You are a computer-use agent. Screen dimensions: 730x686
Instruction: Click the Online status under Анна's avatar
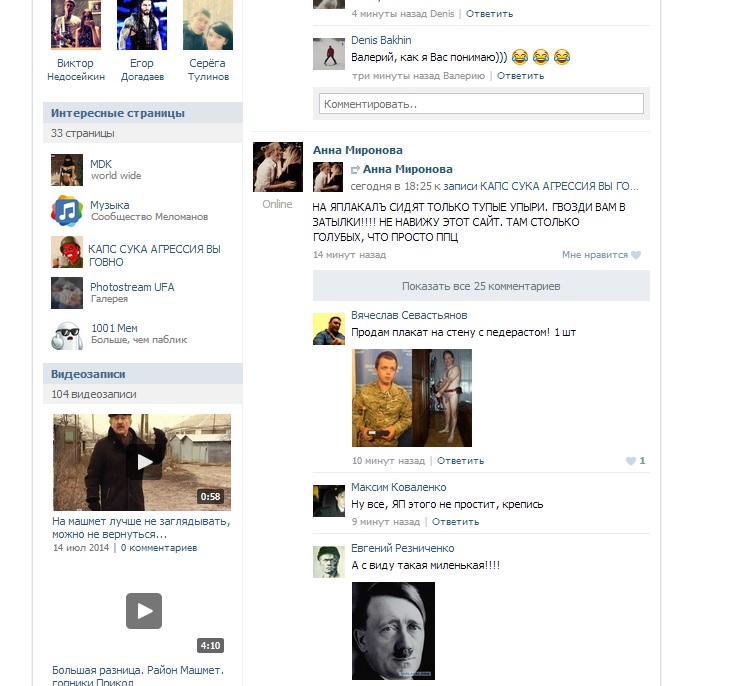click(x=277, y=204)
